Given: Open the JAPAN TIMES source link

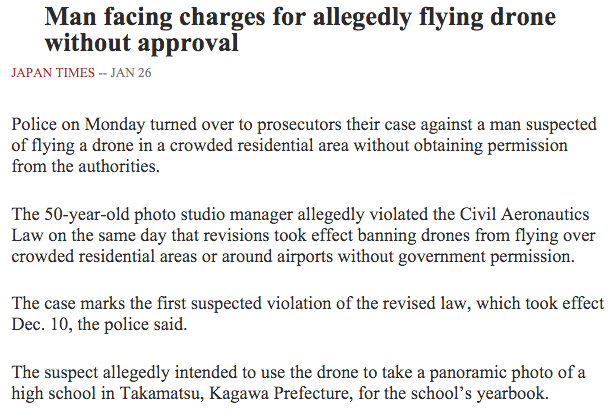Looking at the screenshot, I should coord(53,73).
